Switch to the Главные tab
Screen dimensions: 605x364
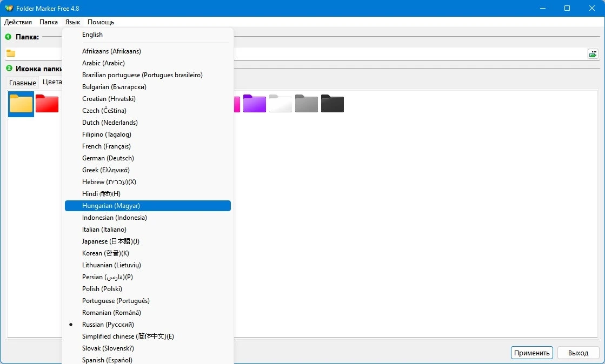point(22,83)
